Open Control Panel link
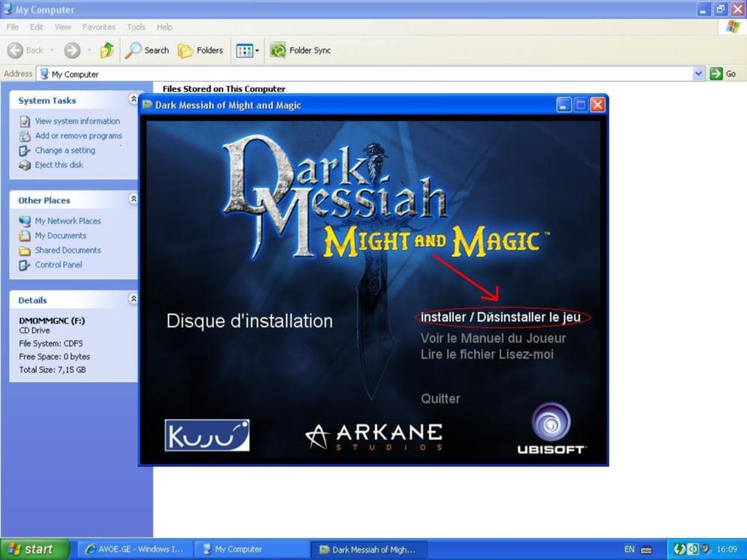This screenshot has height=560, width=747. [x=58, y=265]
